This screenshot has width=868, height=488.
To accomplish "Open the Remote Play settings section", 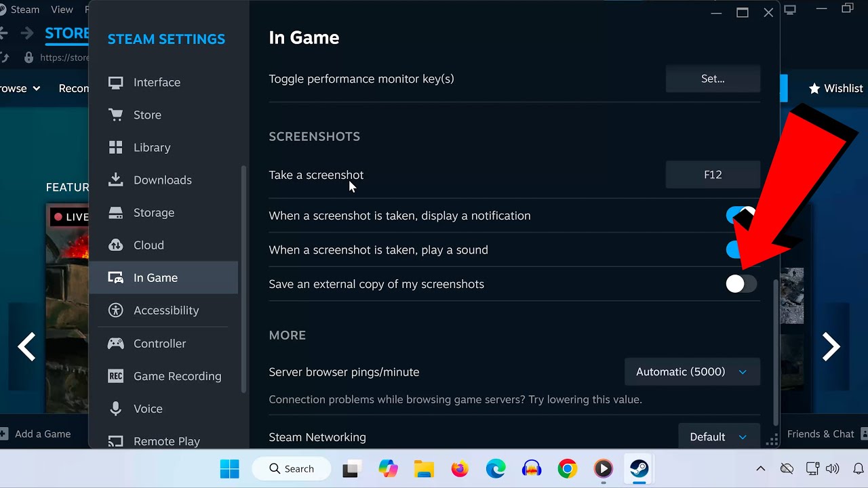I will [163, 441].
